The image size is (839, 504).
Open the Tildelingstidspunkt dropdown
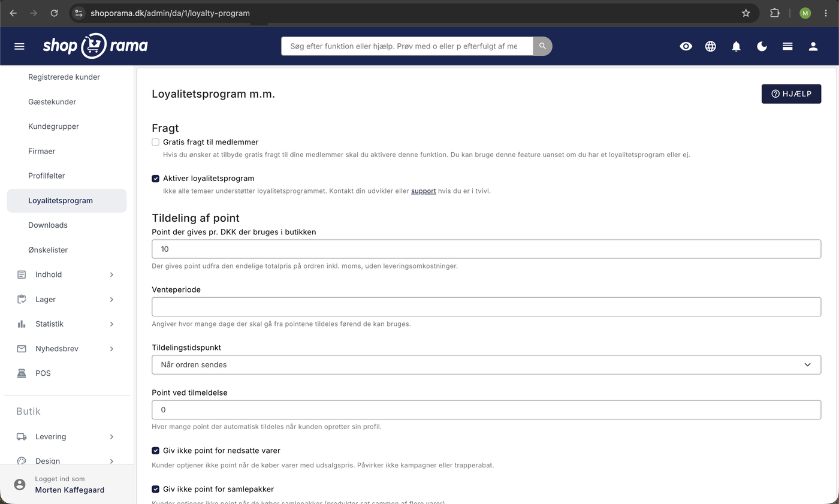[x=486, y=364]
